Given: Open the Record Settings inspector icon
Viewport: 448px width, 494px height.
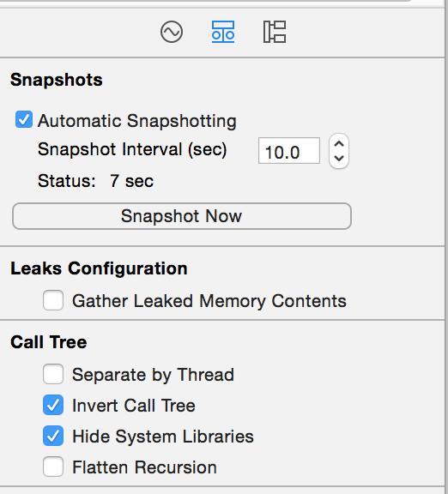Looking at the screenshot, I should 172,32.
